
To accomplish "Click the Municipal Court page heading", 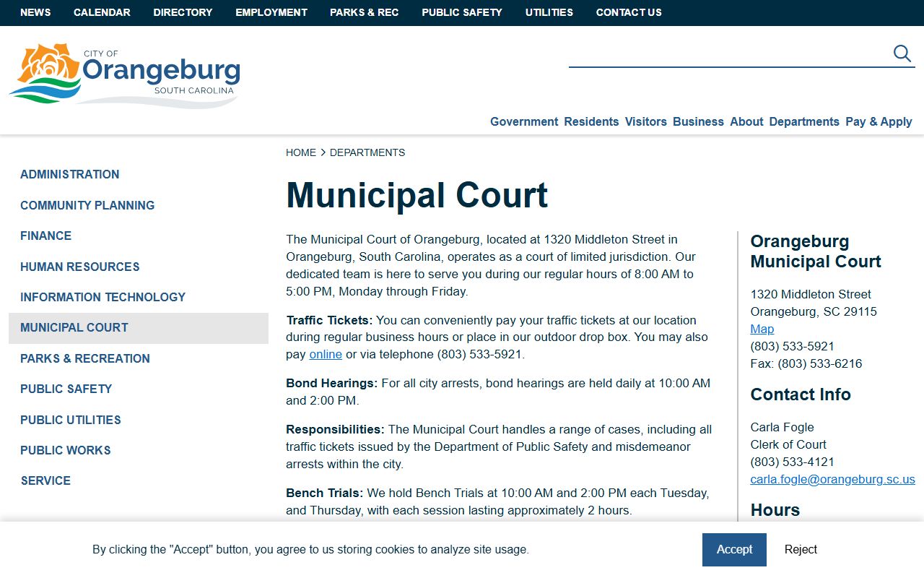I will click(417, 195).
